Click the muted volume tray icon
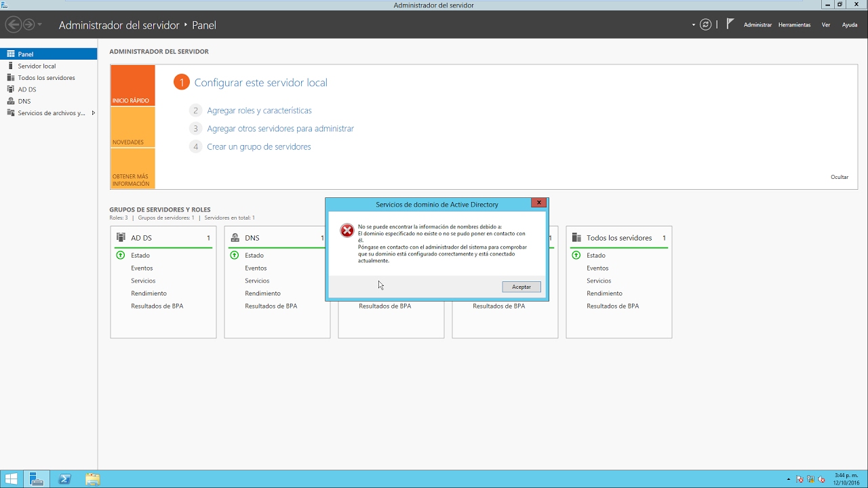This screenshot has width=868, height=488. coord(823,480)
